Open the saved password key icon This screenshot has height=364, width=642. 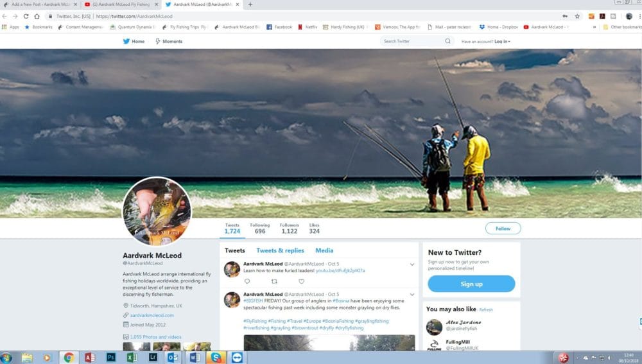pos(565,17)
